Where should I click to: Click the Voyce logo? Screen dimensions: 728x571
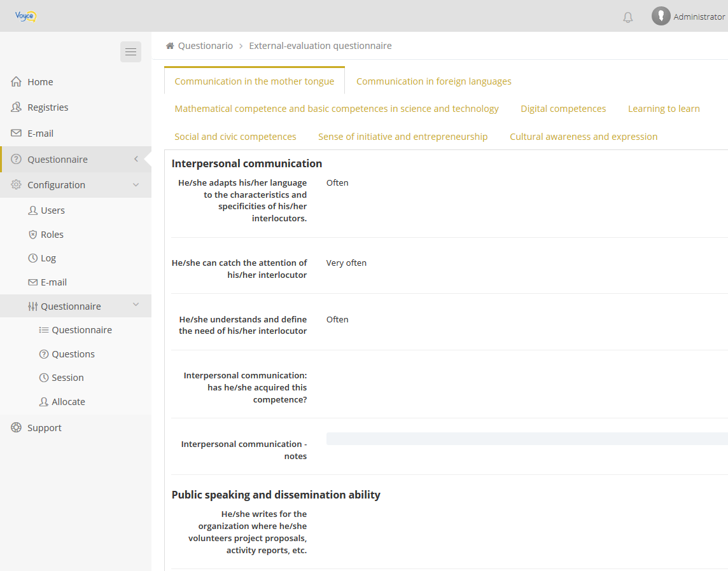(x=25, y=17)
